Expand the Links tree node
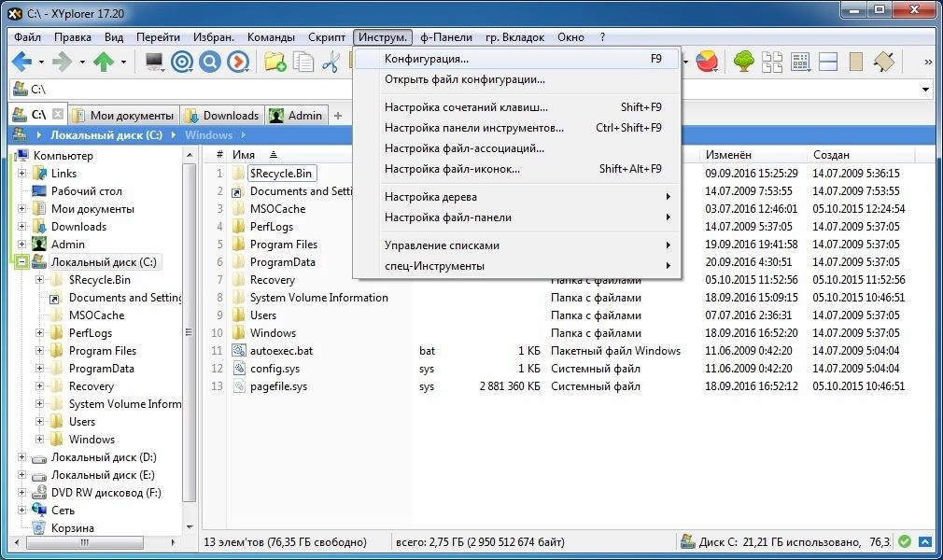The height and width of the screenshot is (560, 943). [x=21, y=174]
